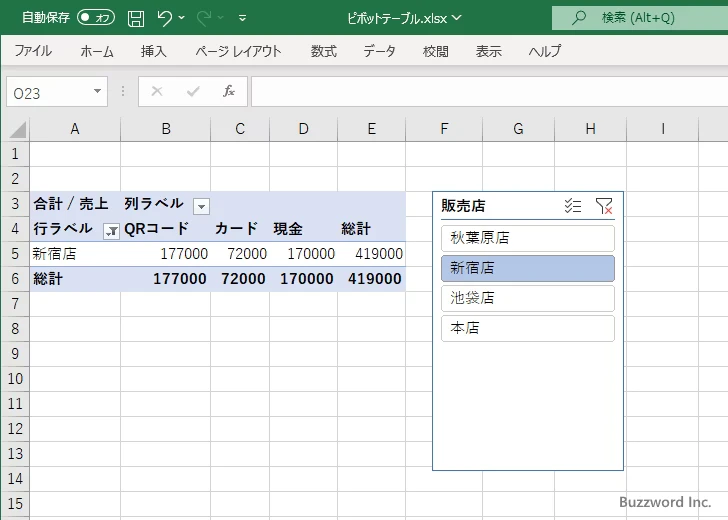
Task: Select 本店 in the slicer
Action: 528,328
